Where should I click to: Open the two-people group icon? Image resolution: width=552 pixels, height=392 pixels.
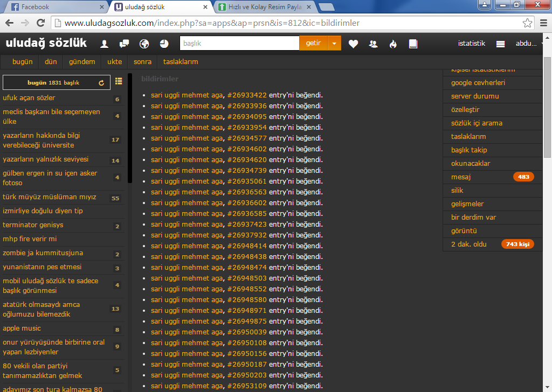click(x=373, y=44)
